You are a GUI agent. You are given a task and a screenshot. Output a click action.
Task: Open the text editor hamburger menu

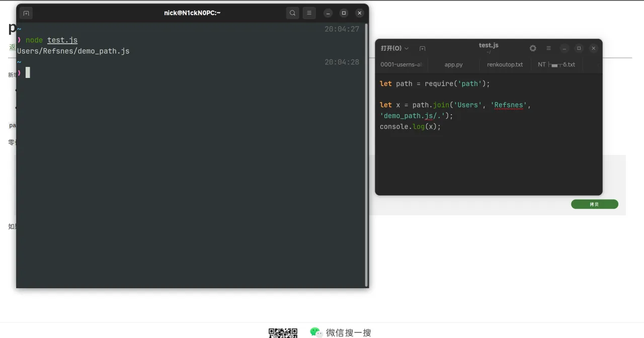(548, 48)
